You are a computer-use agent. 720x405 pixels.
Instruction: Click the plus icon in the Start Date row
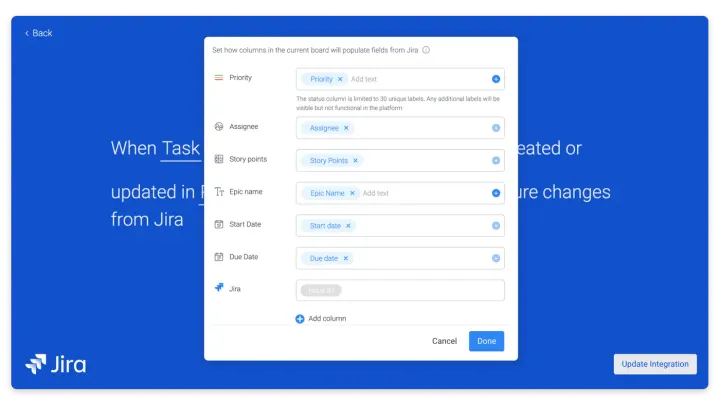point(495,226)
